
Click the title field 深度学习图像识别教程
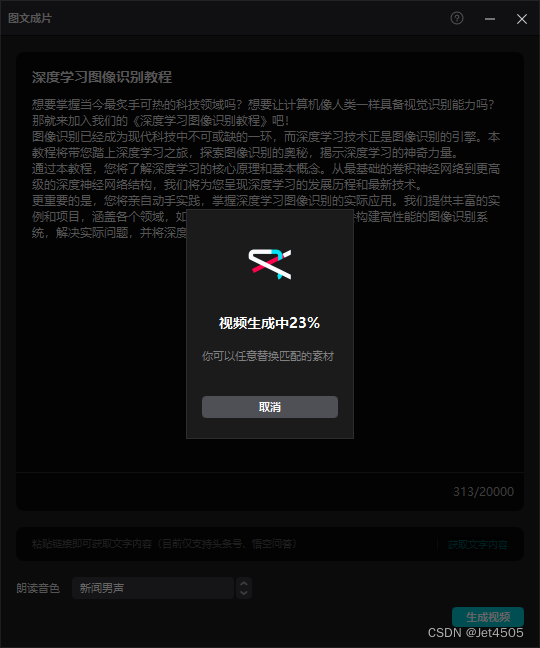[102, 77]
